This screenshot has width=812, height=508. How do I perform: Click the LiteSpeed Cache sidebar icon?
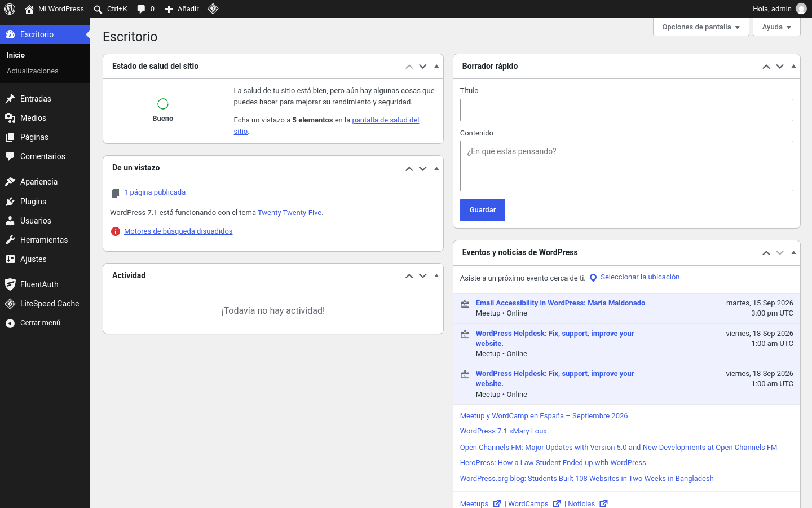(x=10, y=304)
